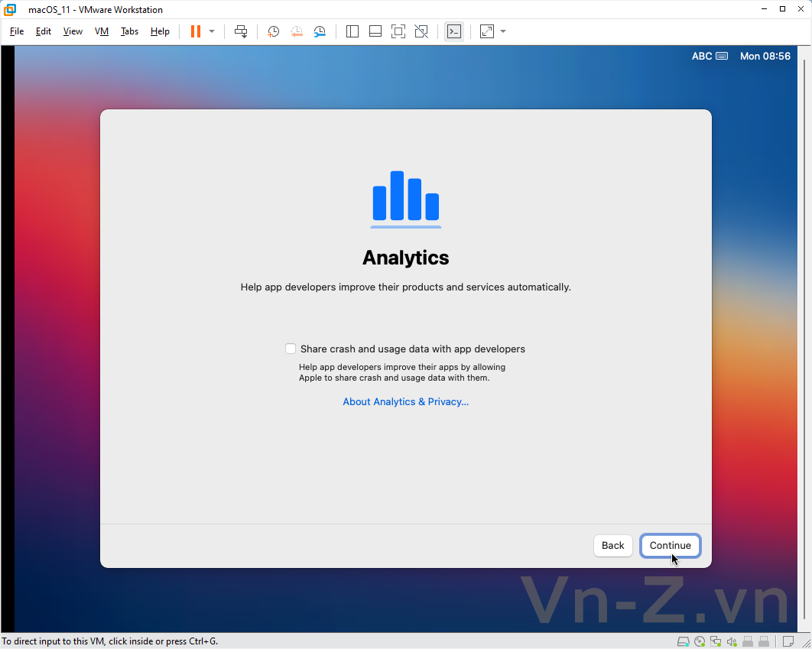The height and width of the screenshot is (649, 812).
Task: Pause the virtual machine
Action: [195, 31]
